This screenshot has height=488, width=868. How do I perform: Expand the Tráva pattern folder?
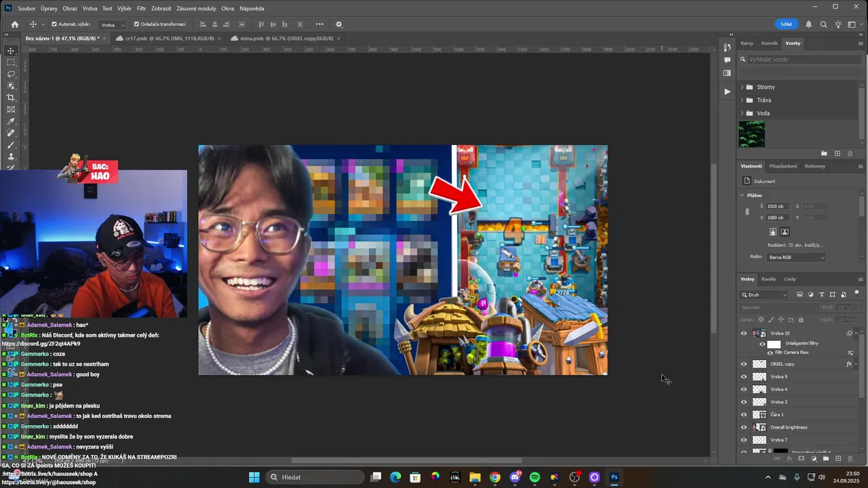coord(742,100)
